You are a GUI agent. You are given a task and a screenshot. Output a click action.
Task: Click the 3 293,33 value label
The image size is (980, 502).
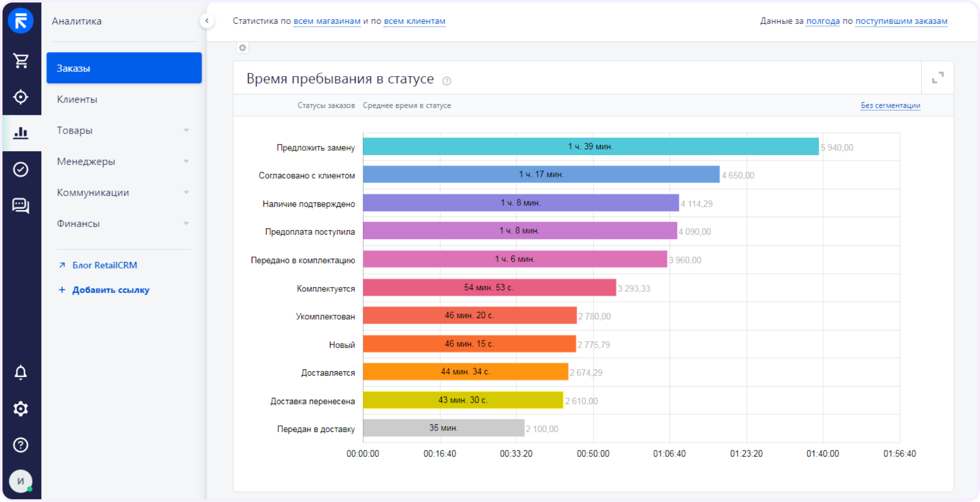point(634,289)
